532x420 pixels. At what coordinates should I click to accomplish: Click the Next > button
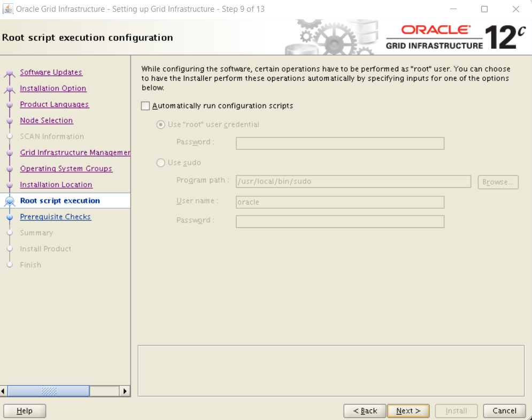tap(408, 411)
